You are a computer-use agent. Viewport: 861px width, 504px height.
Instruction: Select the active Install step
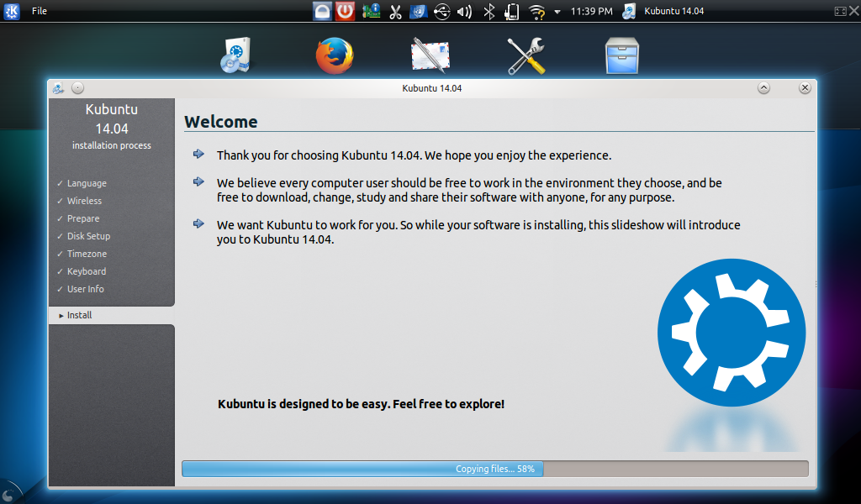pyautogui.click(x=112, y=315)
